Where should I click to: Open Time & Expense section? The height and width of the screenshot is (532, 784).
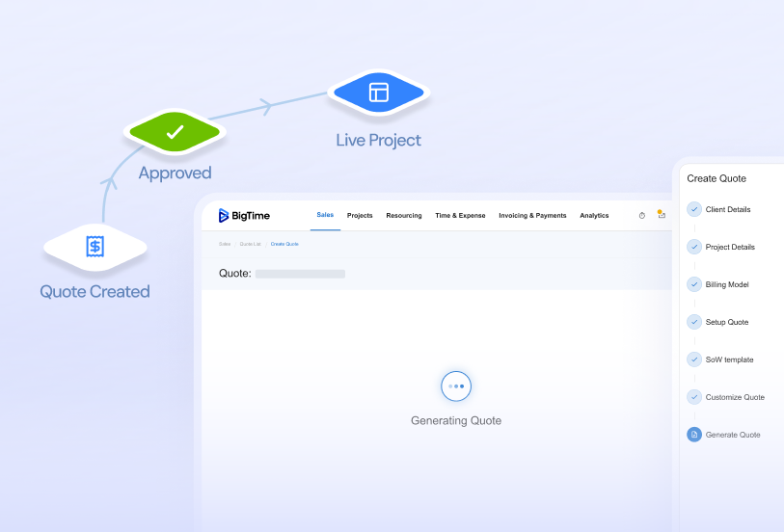tap(460, 216)
